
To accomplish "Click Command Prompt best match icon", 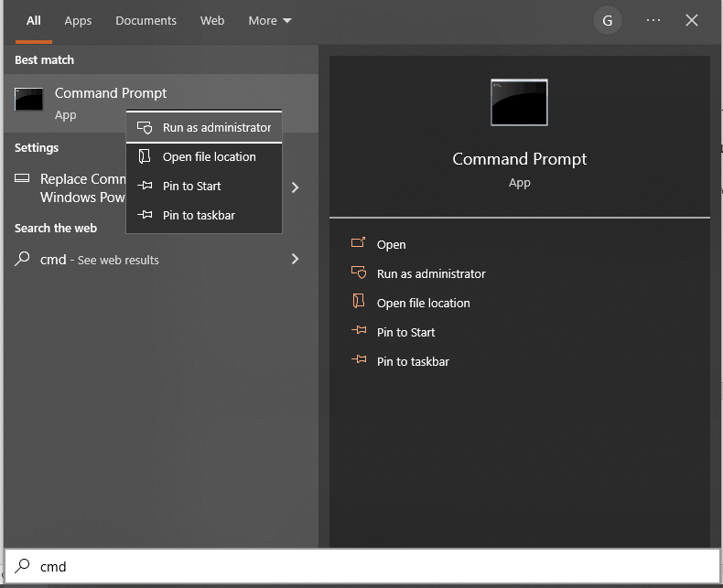I will tap(28, 99).
